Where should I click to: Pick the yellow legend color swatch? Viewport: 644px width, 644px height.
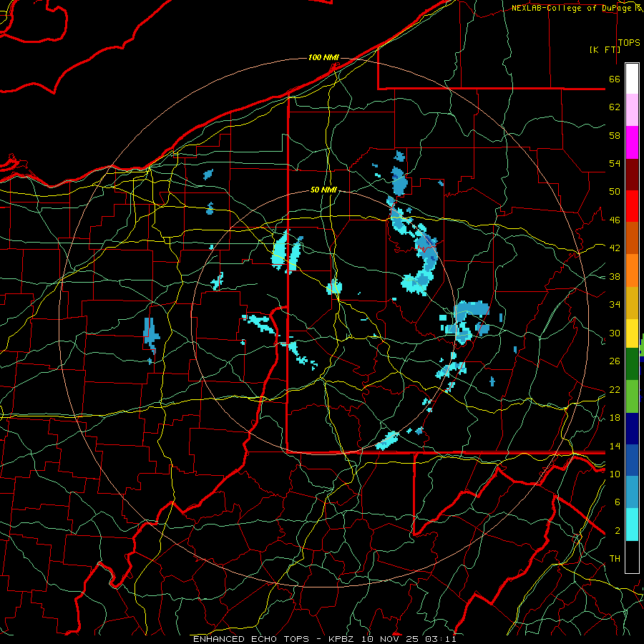click(632, 333)
